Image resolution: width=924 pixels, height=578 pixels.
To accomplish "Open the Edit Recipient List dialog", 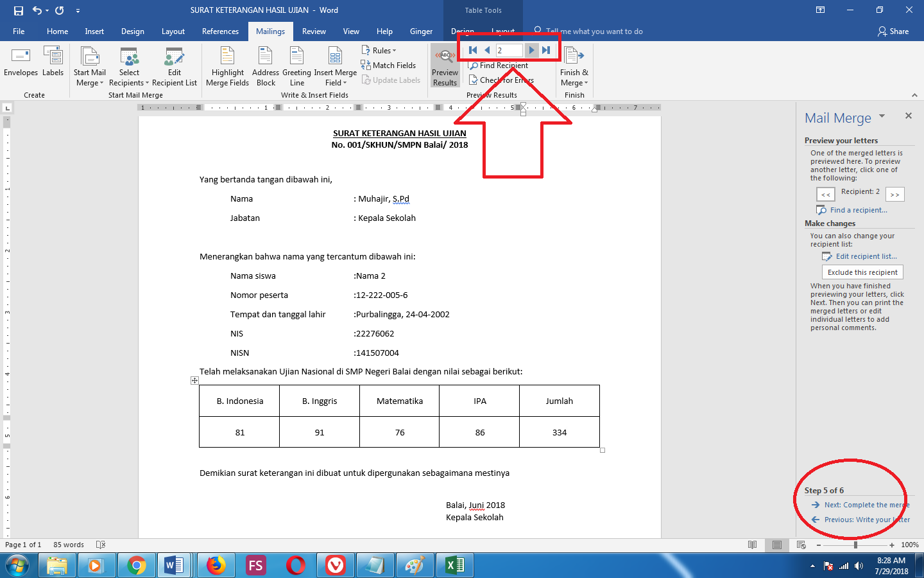I will point(175,67).
